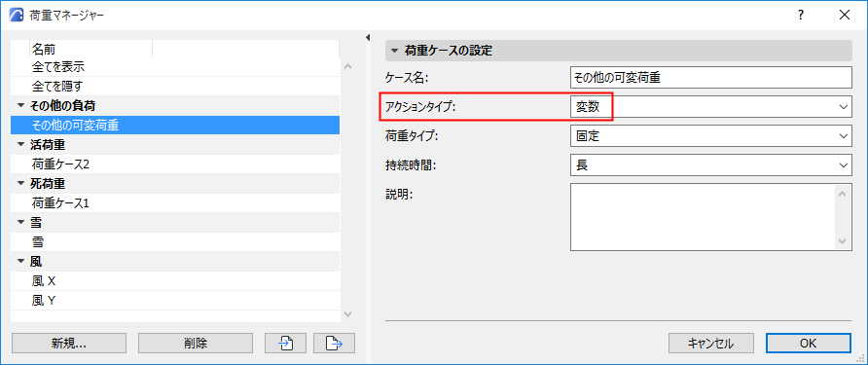
Task: Collapse the 活荷重 group triangle
Action: click(21, 145)
